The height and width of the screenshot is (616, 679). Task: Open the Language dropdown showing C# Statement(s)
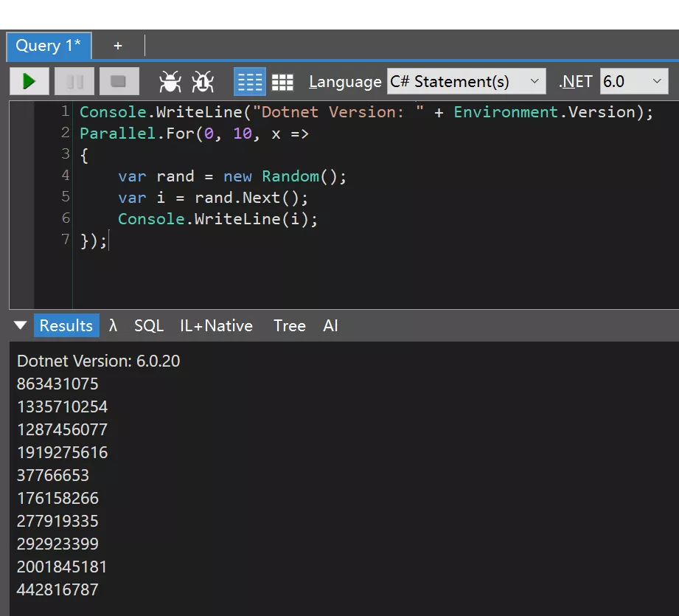point(466,81)
